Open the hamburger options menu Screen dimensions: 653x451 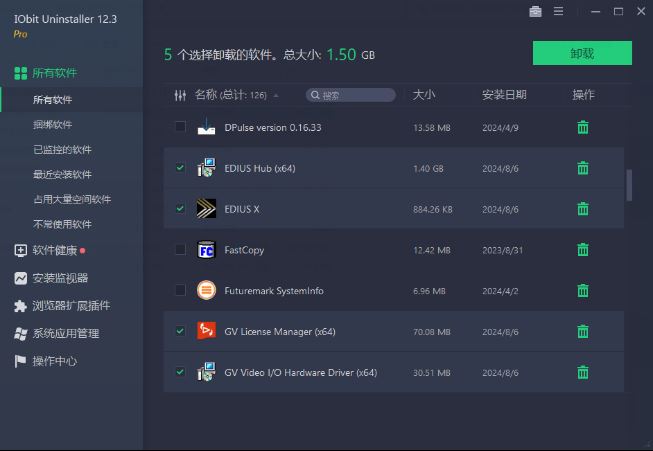coord(558,12)
